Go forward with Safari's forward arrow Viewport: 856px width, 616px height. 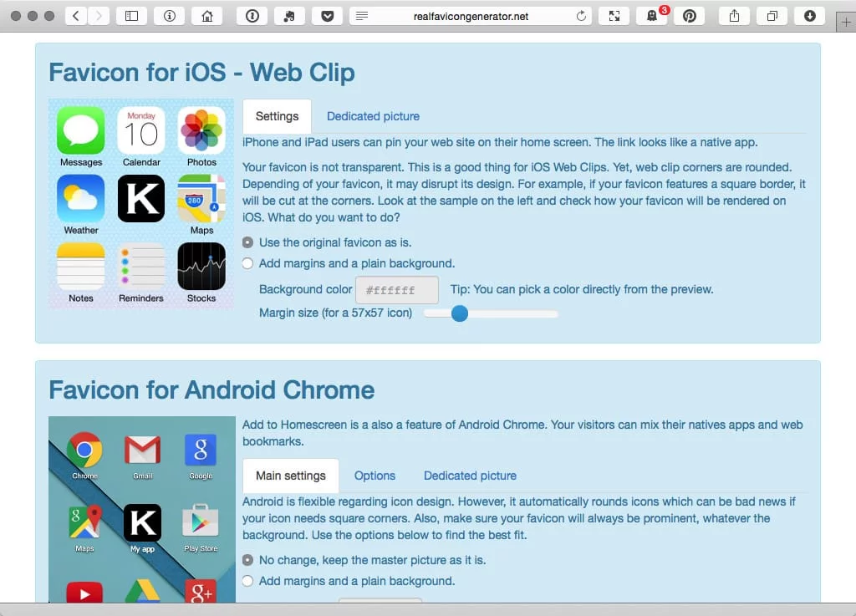coord(98,17)
